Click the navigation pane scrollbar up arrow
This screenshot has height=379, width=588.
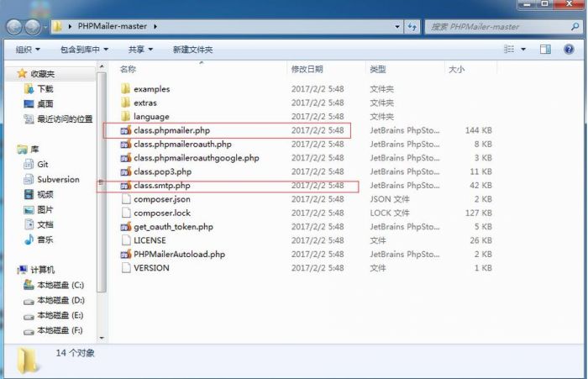(x=102, y=66)
